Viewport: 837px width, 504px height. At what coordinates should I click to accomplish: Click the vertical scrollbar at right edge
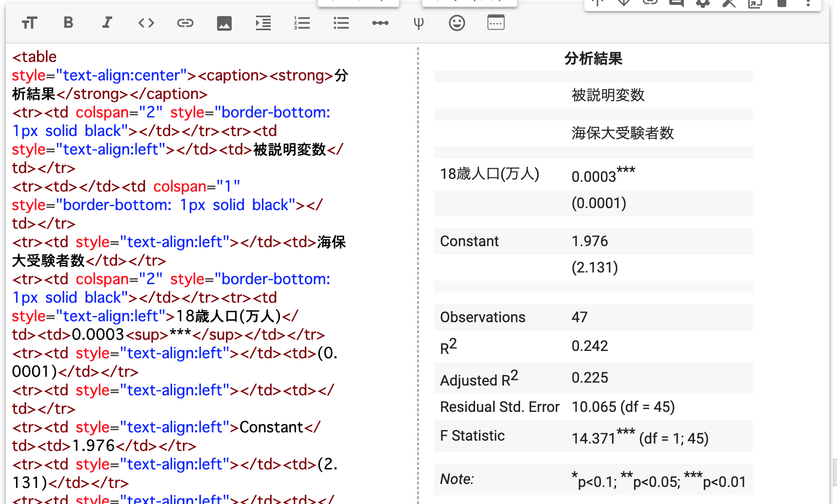(x=834, y=471)
